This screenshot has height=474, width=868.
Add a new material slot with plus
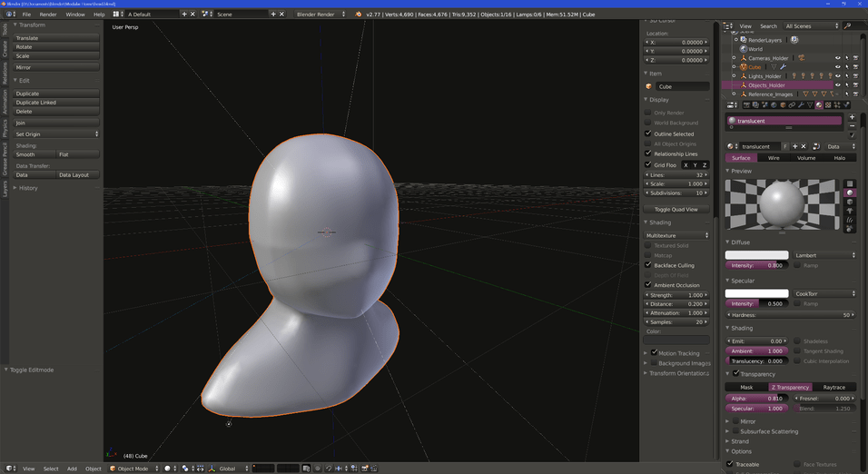coord(852,117)
